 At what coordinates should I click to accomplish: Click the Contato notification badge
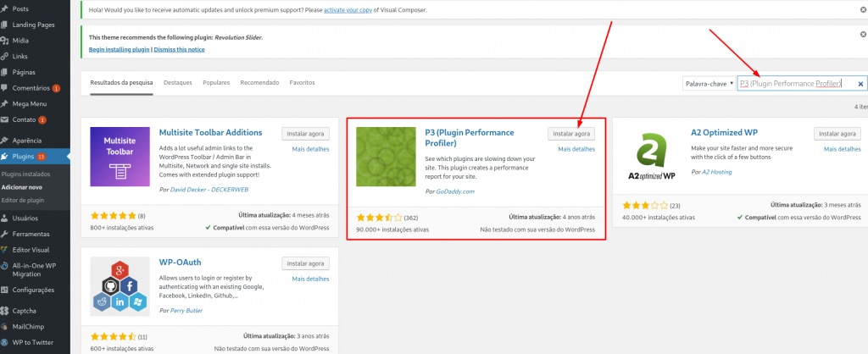pyautogui.click(x=42, y=119)
